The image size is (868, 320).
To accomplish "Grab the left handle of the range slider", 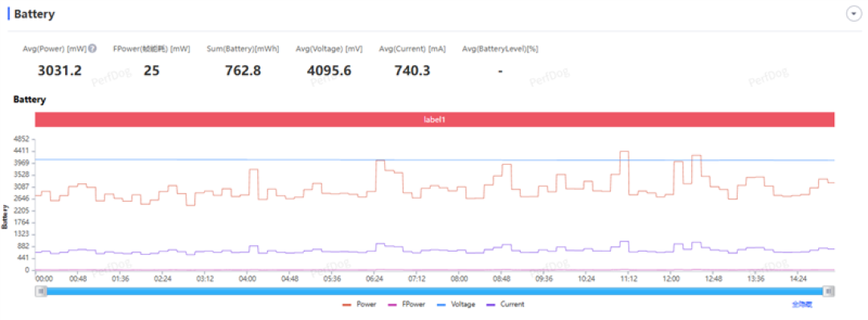I will pos(41,291).
